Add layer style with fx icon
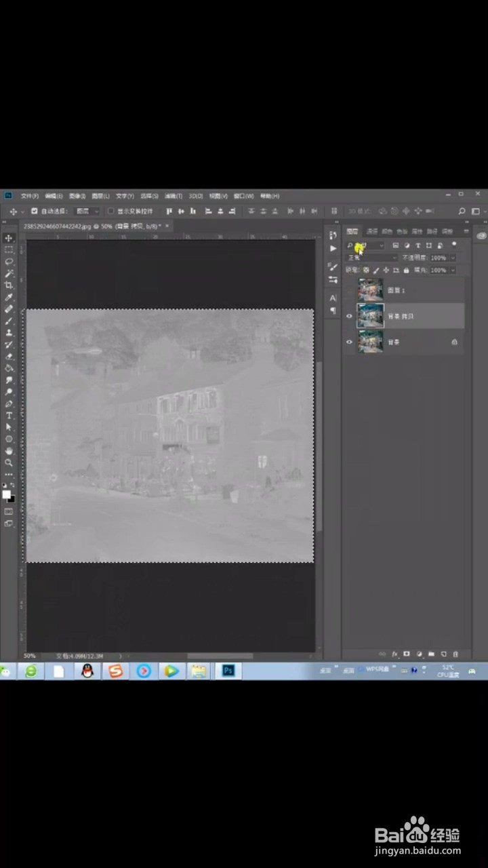 pyautogui.click(x=394, y=654)
